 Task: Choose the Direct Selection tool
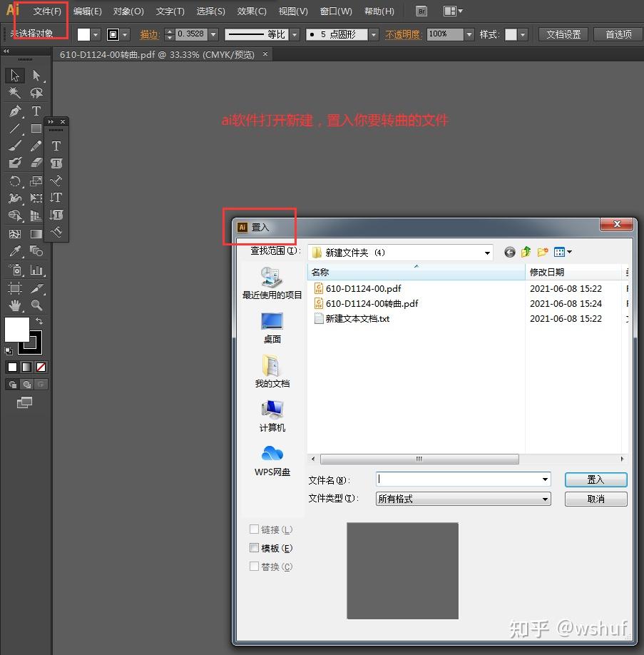[36, 76]
